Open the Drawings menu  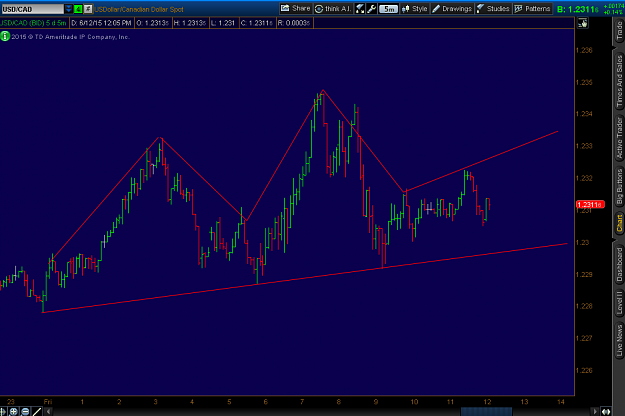click(452, 8)
